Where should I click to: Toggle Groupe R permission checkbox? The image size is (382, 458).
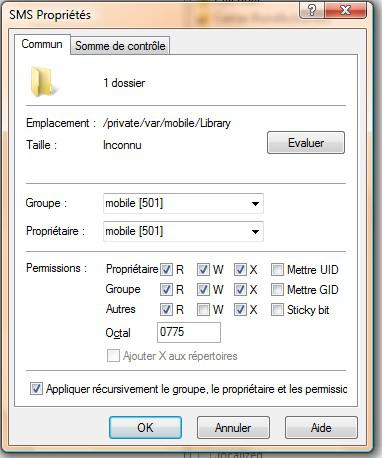tap(166, 289)
